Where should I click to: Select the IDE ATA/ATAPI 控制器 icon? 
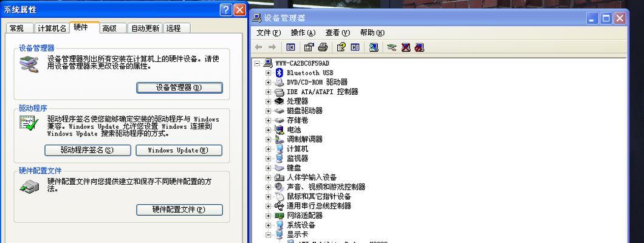[x=279, y=92]
